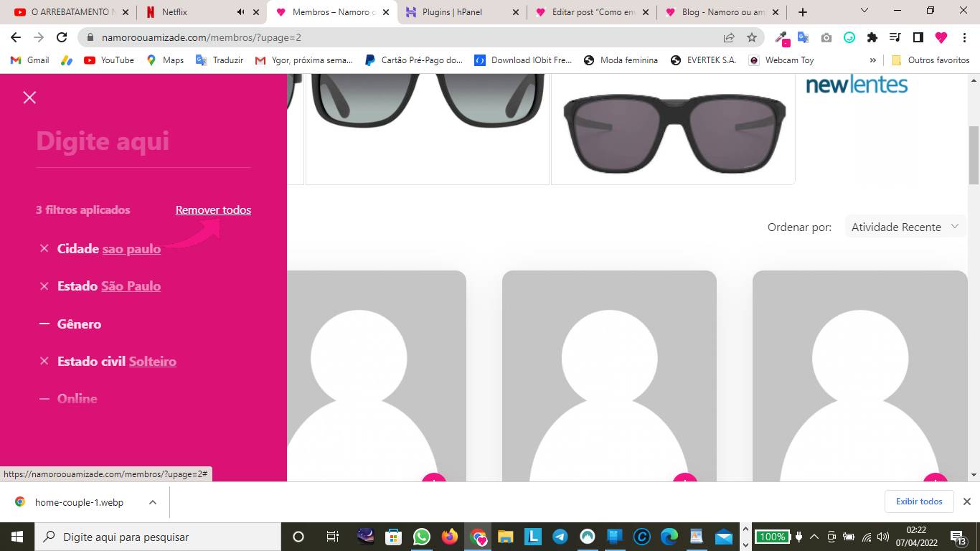Click the Exibir todos downloads button
This screenshot has width=980, height=551.
point(919,501)
